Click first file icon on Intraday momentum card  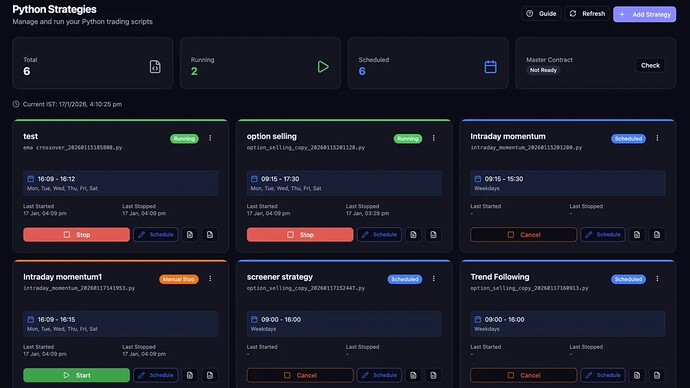pyautogui.click(x=637, y=234)
